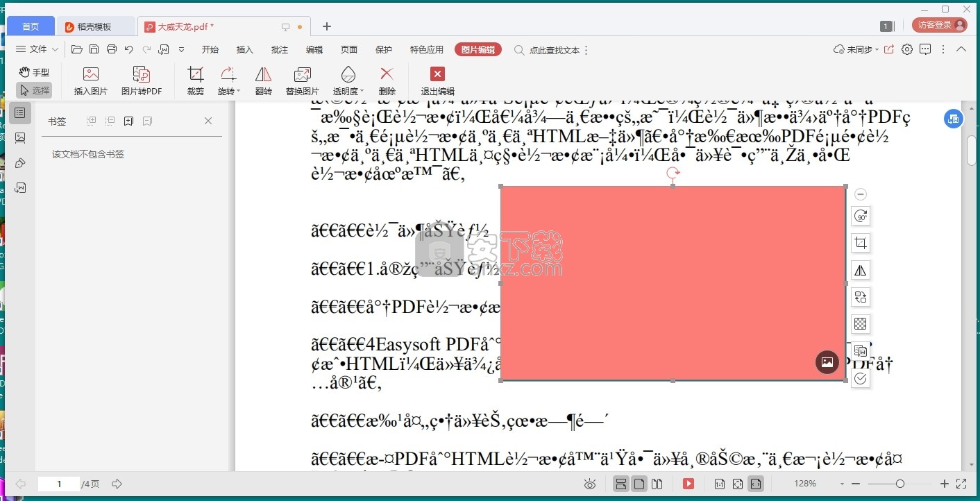Open the Home (首页) tab

tap(31, 26)
